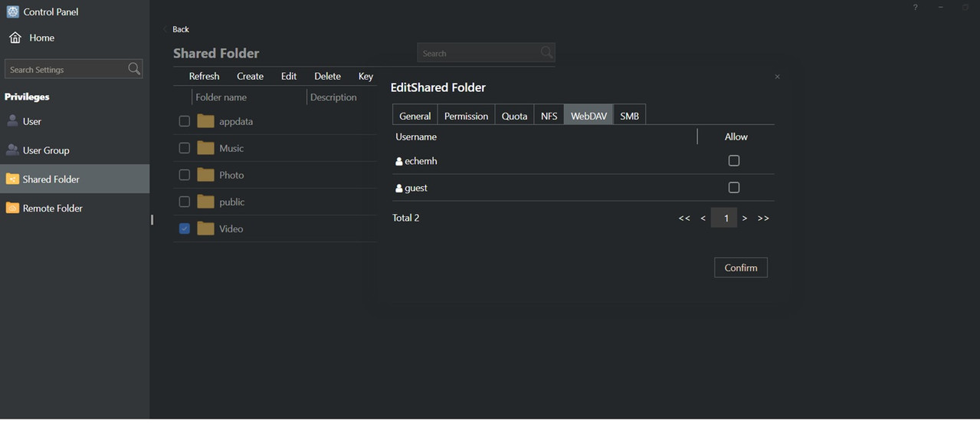Go to next page with >
This screenshot has height=427, width=980.
(745, 218)
